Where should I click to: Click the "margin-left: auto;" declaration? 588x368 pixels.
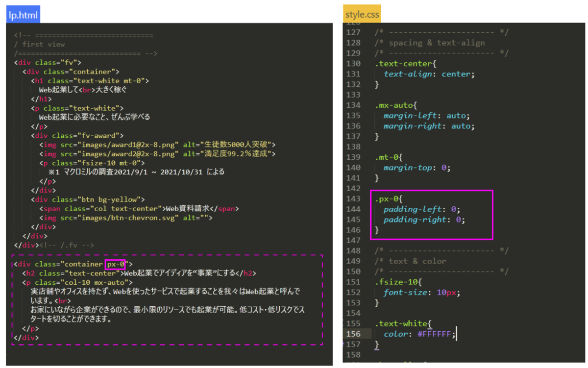pos(427,116)
